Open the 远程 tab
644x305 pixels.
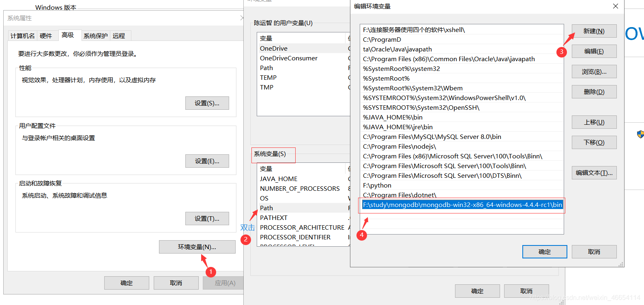(119, 36)
